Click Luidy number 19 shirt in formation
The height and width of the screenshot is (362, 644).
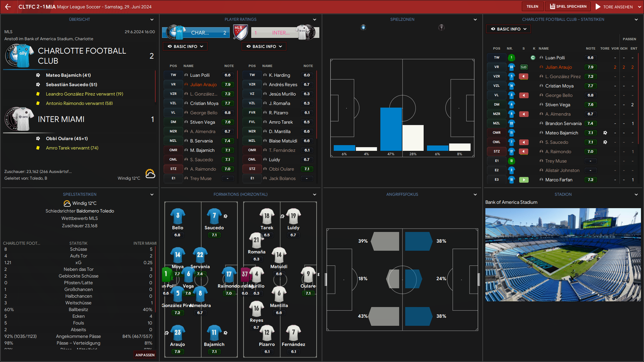[293, 216]
